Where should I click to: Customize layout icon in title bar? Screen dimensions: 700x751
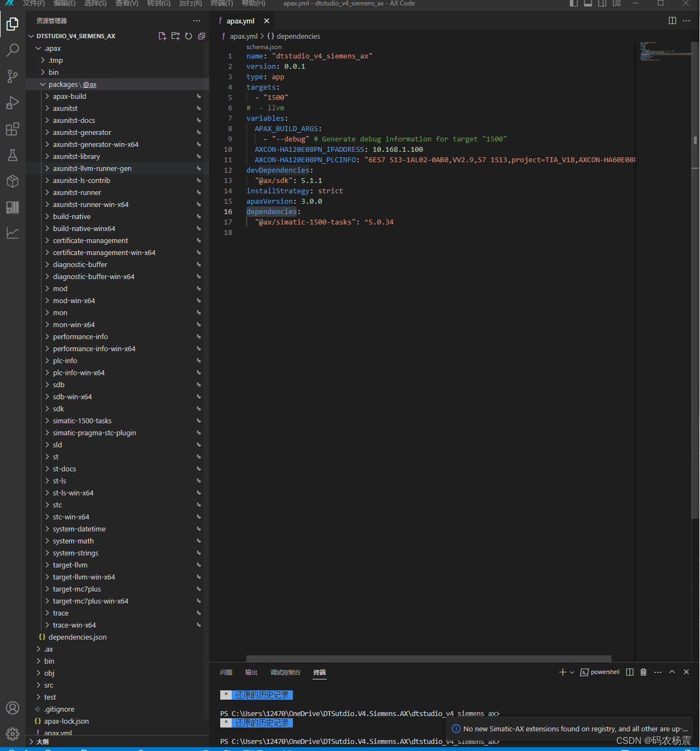click(x=616, y=3)
